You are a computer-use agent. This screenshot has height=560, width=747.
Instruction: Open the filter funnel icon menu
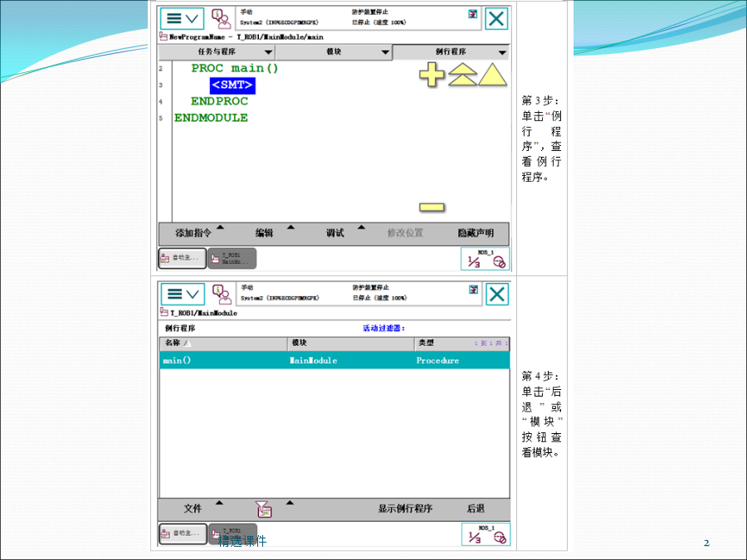(x=263, y=509)
